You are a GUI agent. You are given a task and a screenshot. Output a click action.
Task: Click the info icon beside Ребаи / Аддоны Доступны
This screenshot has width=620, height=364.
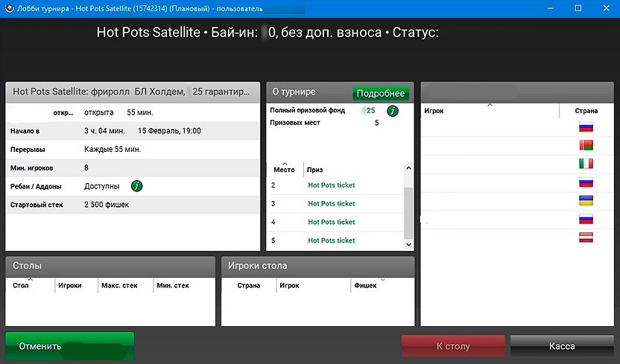click(x=136, y=186)
